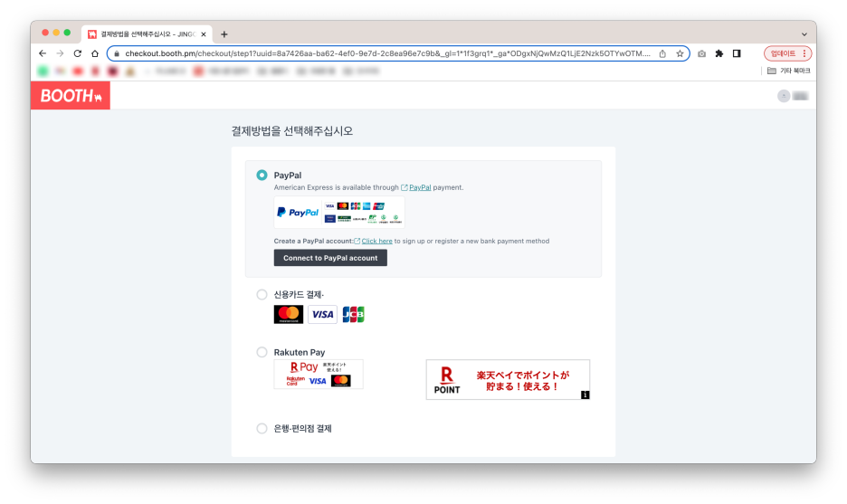
Task: Click the BOOTH logo
Action: (71, 96)
